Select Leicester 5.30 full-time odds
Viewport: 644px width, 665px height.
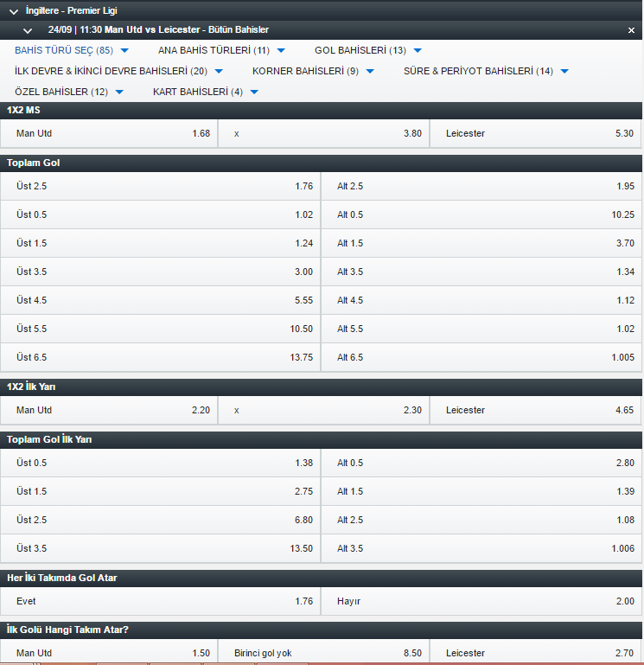(x=535, y=133)
